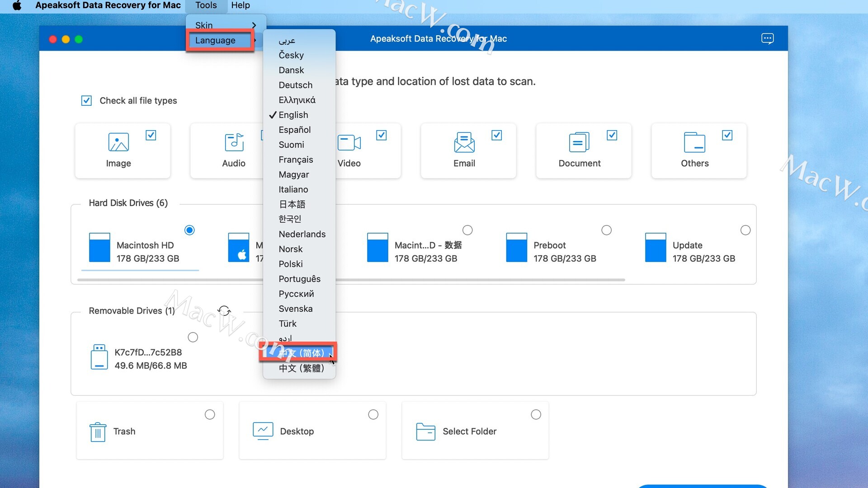Choose 中文 (简体) language
This screenshot has height=488, width=868.
299,353
